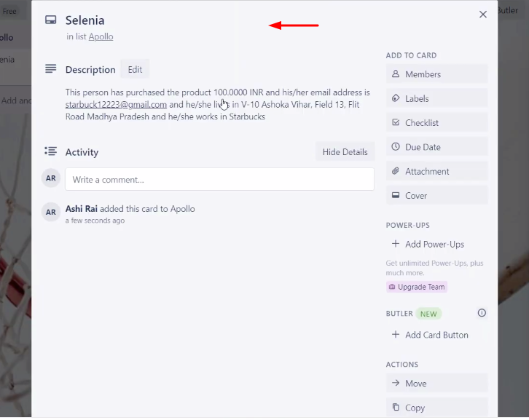Viewport: 529px width, 420px height.
Task: Click the POWER-UPS heading
Action: tap(407, 225)
